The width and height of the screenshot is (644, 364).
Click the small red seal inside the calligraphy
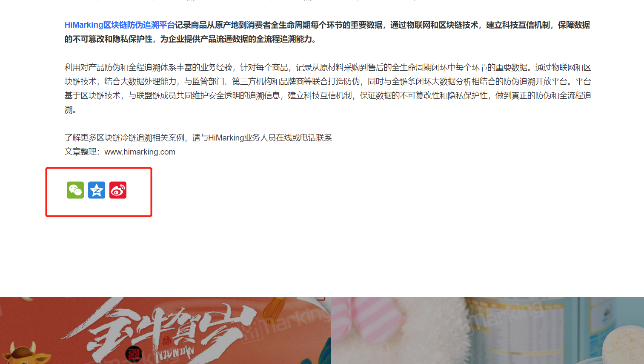pyautogui.click(x=166, y=341)
